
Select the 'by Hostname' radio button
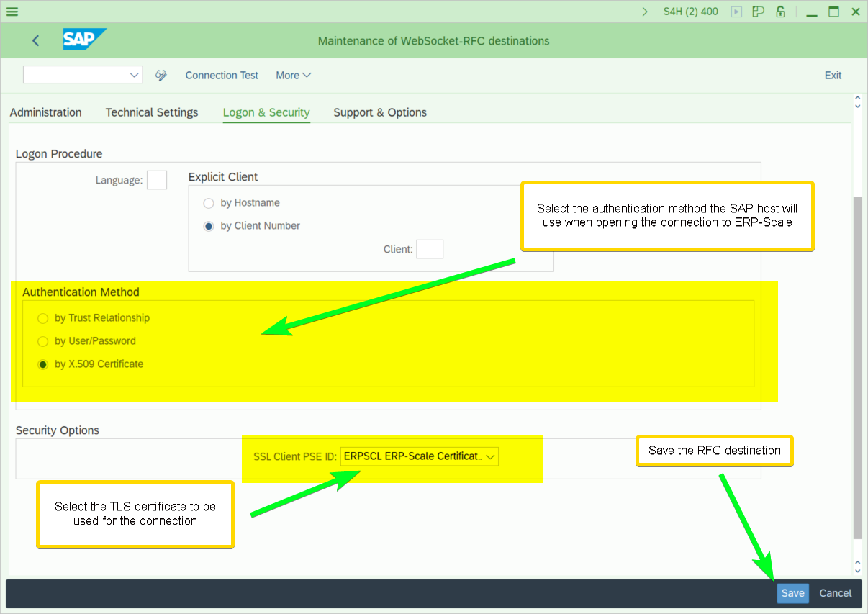[209, 203]
